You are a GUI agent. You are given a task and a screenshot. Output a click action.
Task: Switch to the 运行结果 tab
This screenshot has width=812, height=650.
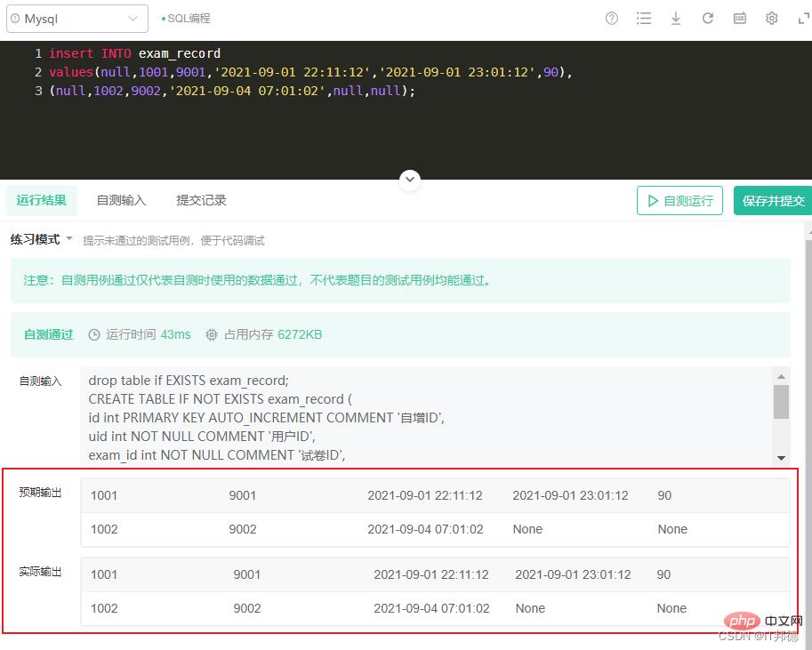(42, 201)
